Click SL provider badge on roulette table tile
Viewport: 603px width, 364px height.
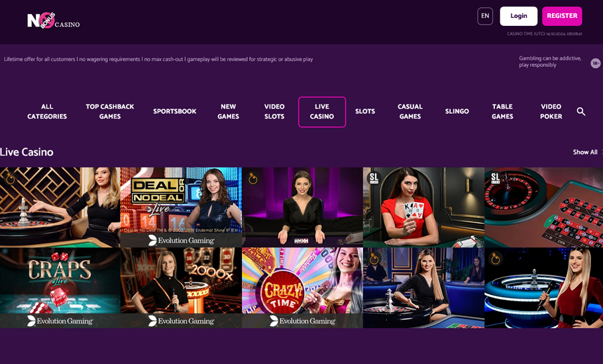point(495,178)
